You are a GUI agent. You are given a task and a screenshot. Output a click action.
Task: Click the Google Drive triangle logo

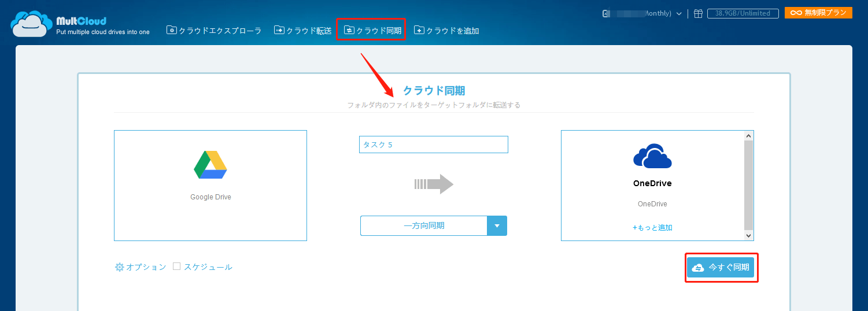(x=210, y=165)
